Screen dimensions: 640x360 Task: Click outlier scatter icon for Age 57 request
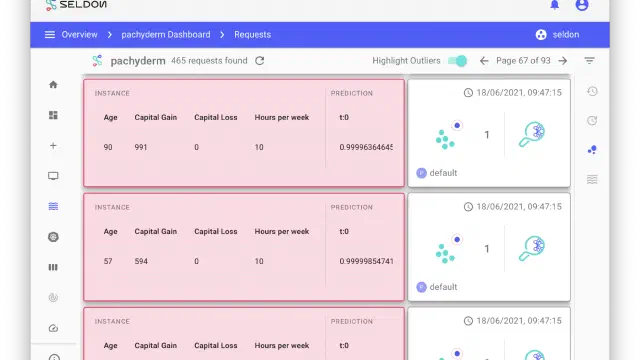click(x=449, y=249)
